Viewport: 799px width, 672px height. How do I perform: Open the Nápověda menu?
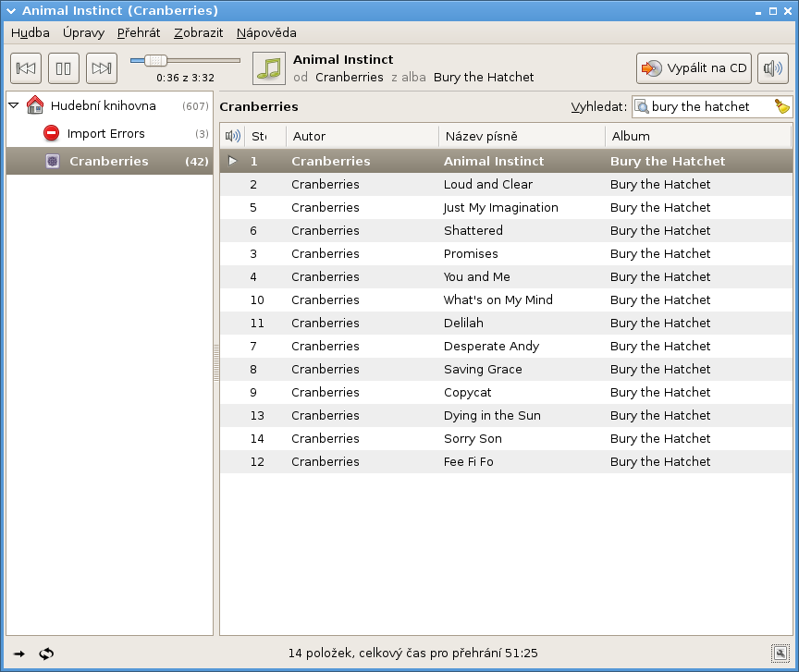coord(266,33)
